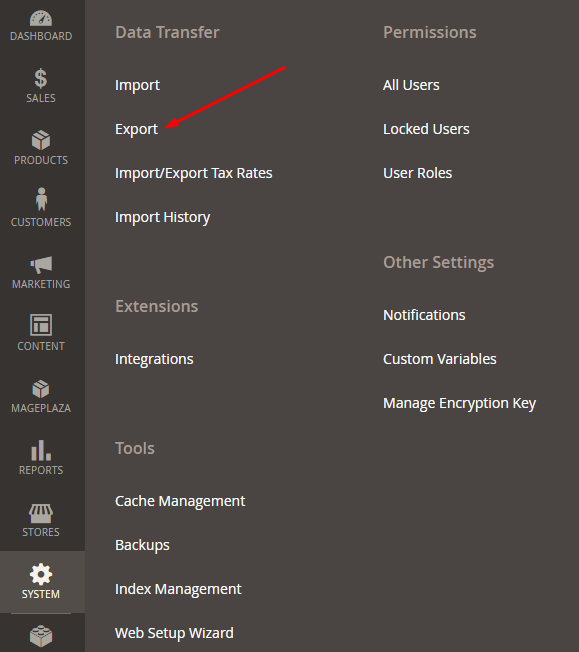This screenshot has width=579, height=652.
Task: Open Products box icon in sidebar
Action: 41,140
